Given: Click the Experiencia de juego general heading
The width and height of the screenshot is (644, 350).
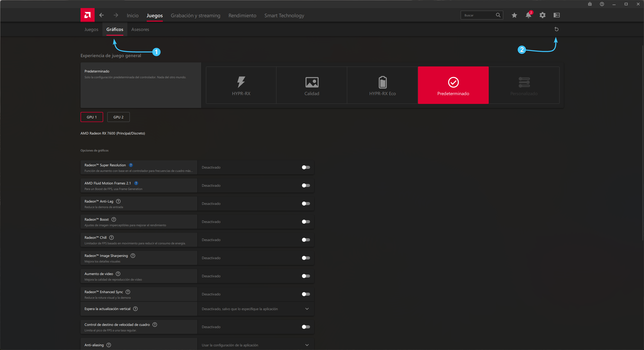Looking at the screenshot, I should click(x=111, y=56).
